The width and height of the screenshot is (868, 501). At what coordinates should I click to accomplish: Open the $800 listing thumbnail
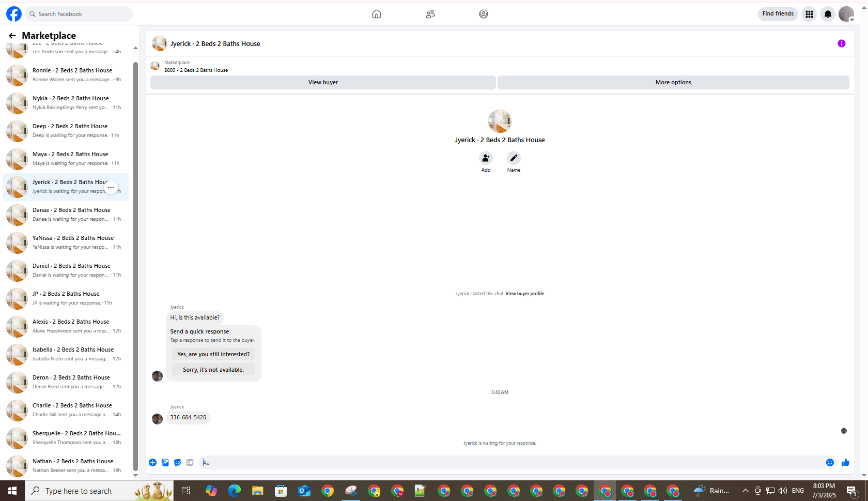(x=155, y=66)
